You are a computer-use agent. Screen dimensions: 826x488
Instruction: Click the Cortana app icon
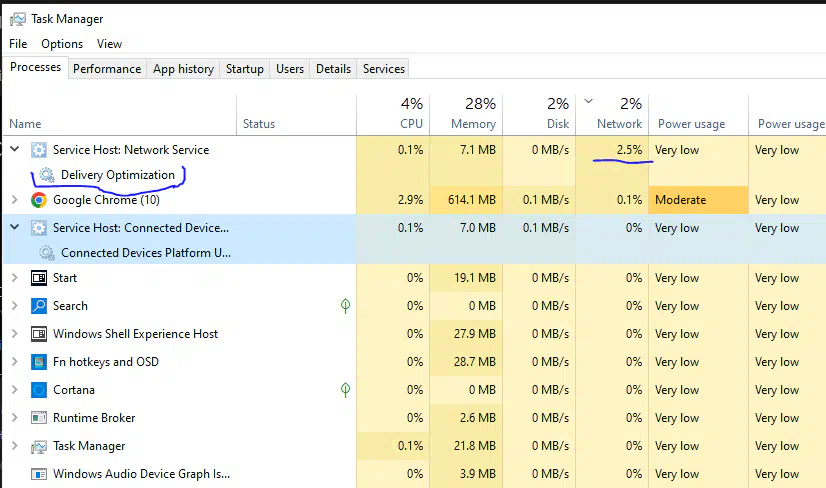[x=39, y=390]
